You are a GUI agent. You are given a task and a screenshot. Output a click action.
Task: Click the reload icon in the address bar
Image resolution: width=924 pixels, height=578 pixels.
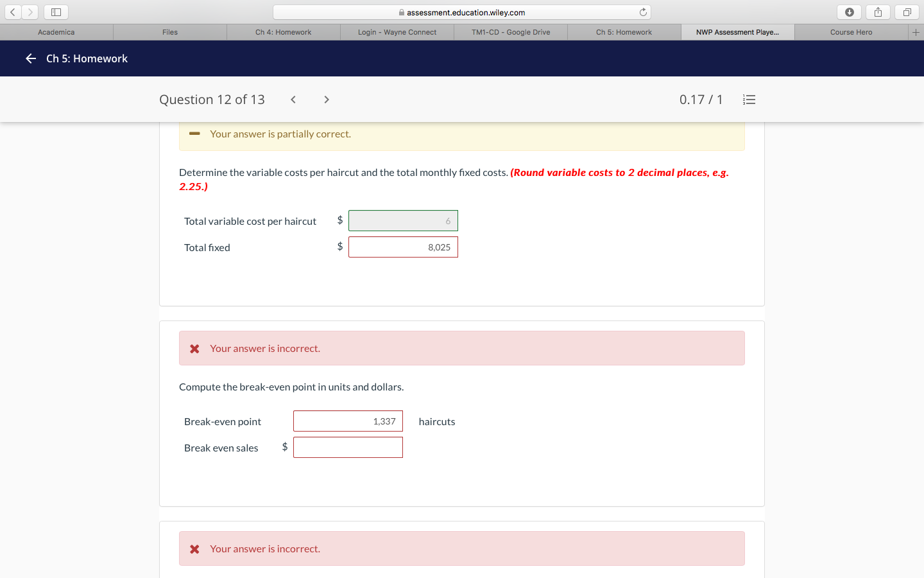coord(642,12)
